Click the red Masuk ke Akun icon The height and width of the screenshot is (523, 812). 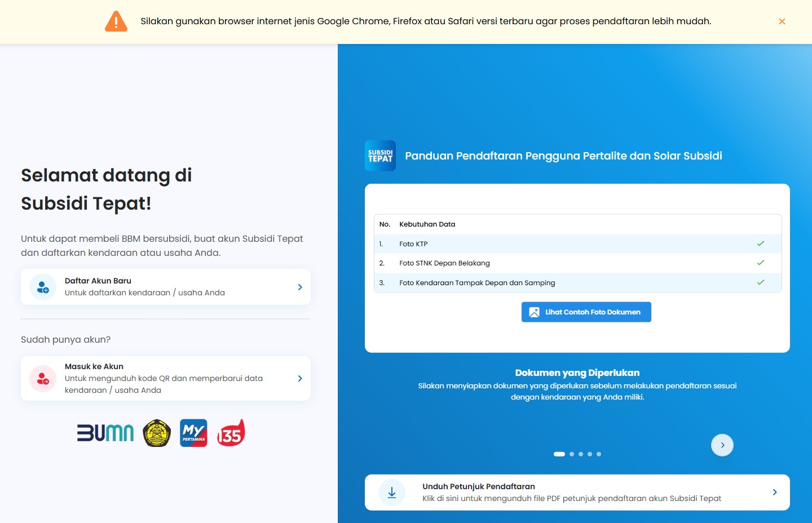tap(43, 379)
